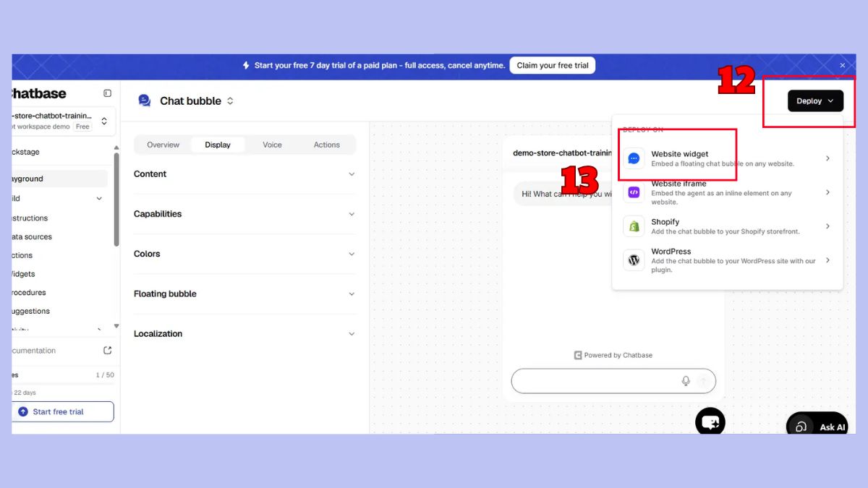Screen dimensions: 868x488
Task: Open Documentation external link
Action: (x=62, y=351)
